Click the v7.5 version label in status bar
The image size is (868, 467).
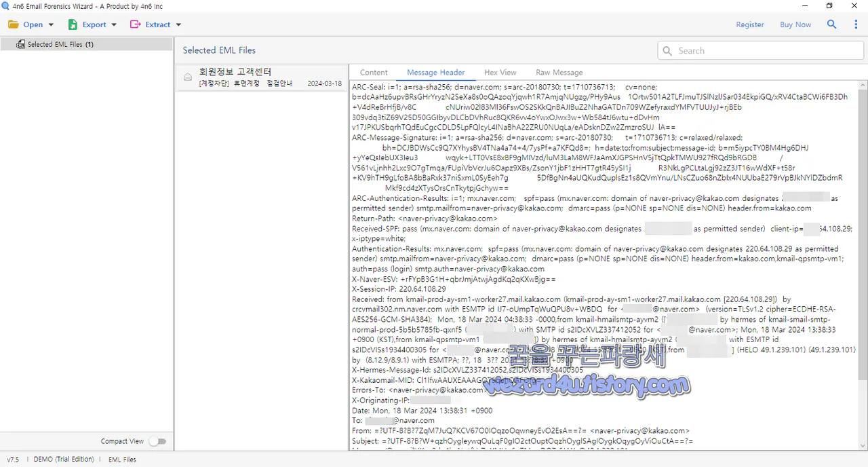[x=13, y=460]
